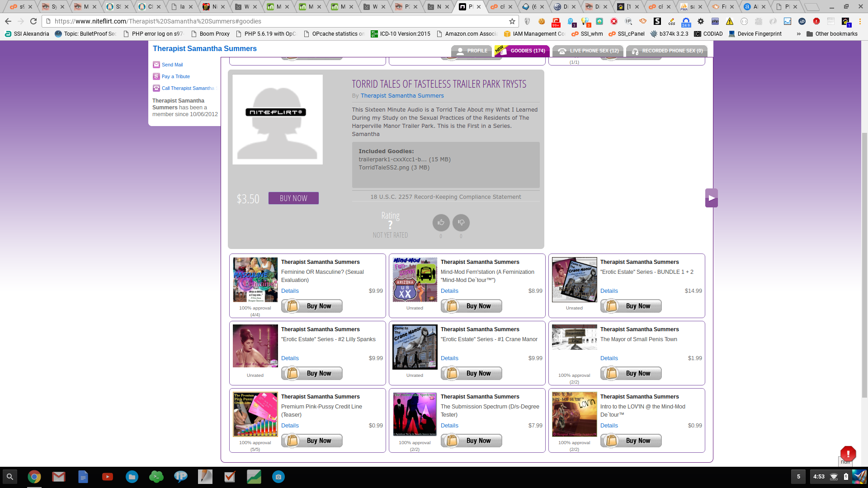Image resolution: width=868 pixels, height=488 pixels.
Task: Click the thumbs up rating icon
Action: [441, 222]
